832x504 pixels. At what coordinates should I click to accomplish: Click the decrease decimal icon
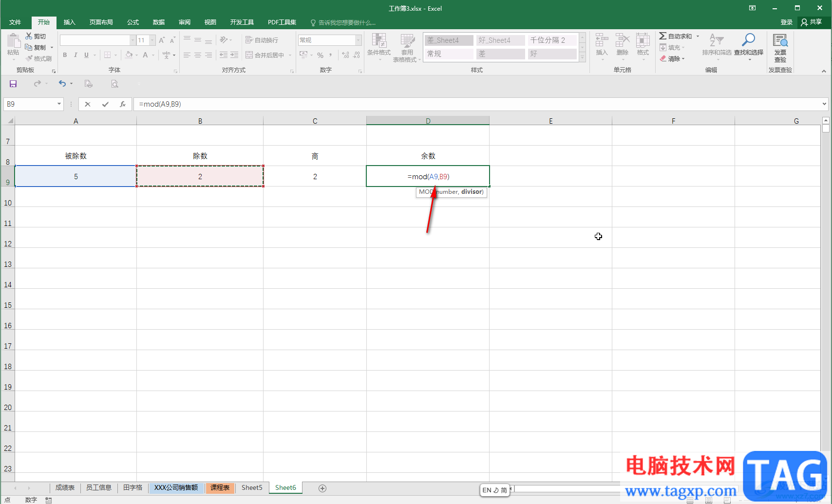357,55
